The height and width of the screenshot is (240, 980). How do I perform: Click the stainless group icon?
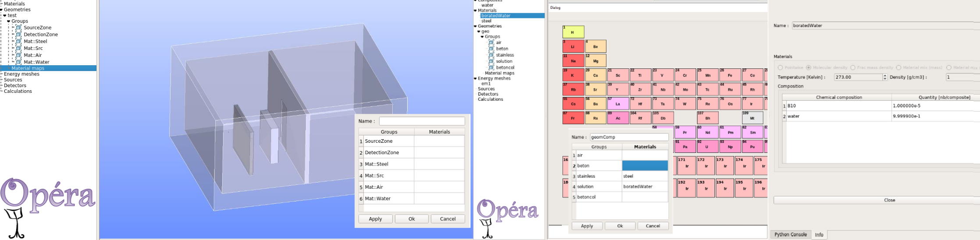tap(491, 55)
